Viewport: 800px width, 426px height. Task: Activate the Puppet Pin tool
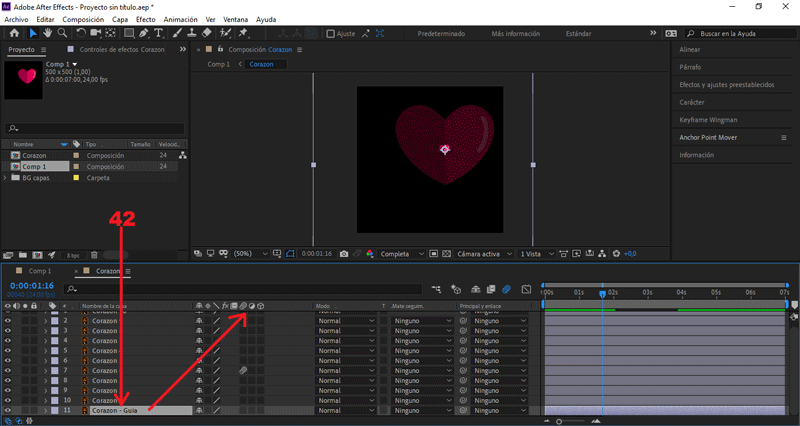243,33
